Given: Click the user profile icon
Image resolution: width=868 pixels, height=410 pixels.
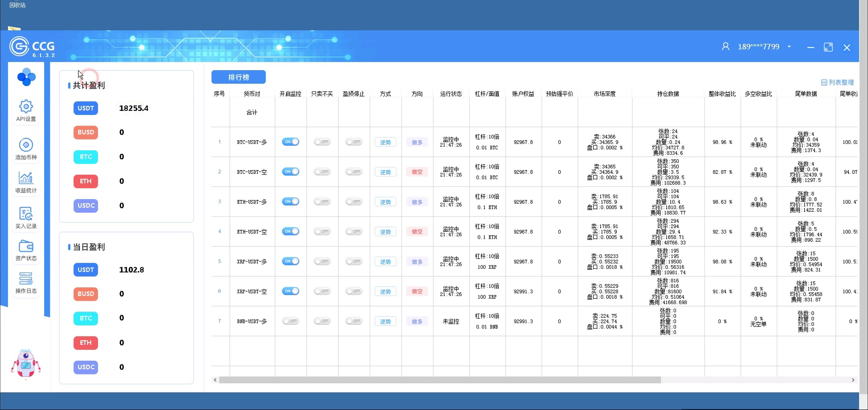Looking at the screenshot, I should click(x=725, y=47).
